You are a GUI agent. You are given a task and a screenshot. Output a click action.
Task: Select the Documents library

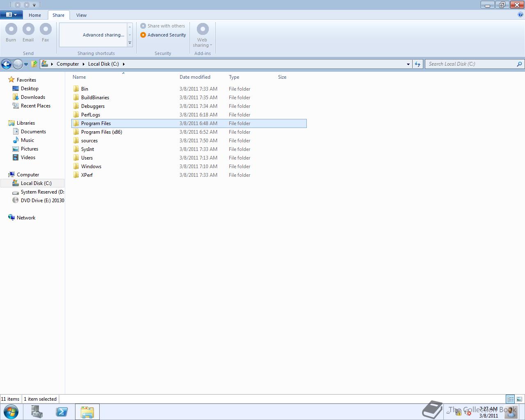click(33, 132)
